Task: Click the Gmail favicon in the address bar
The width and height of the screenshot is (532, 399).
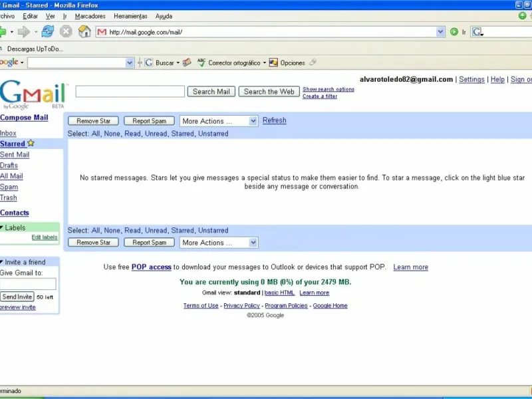Action: click(x=102, y=32)
